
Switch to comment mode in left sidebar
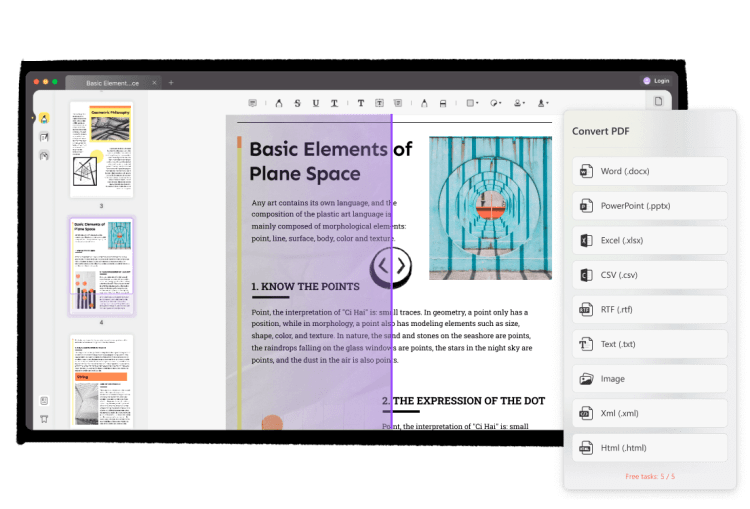(x=44, y=119)
